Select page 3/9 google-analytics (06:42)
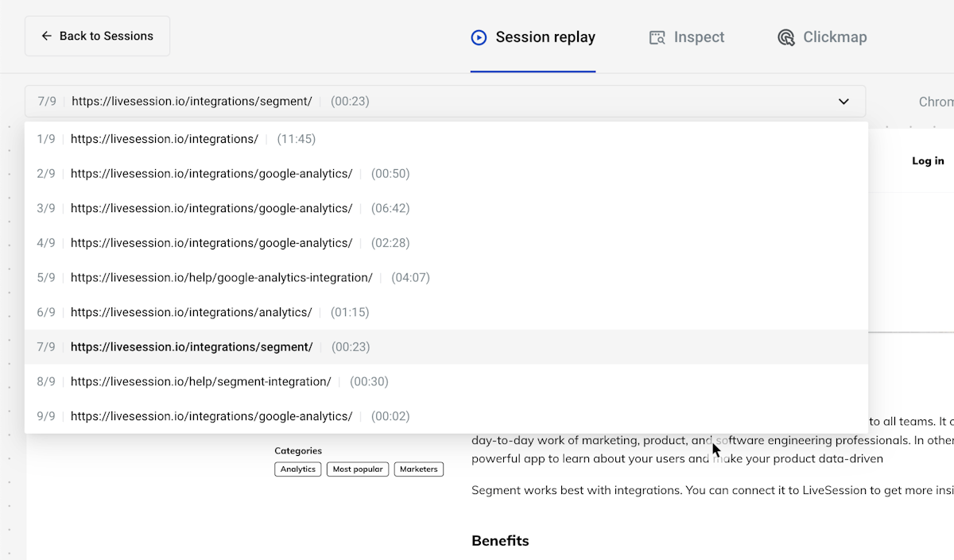 click(x=211, y=208)
